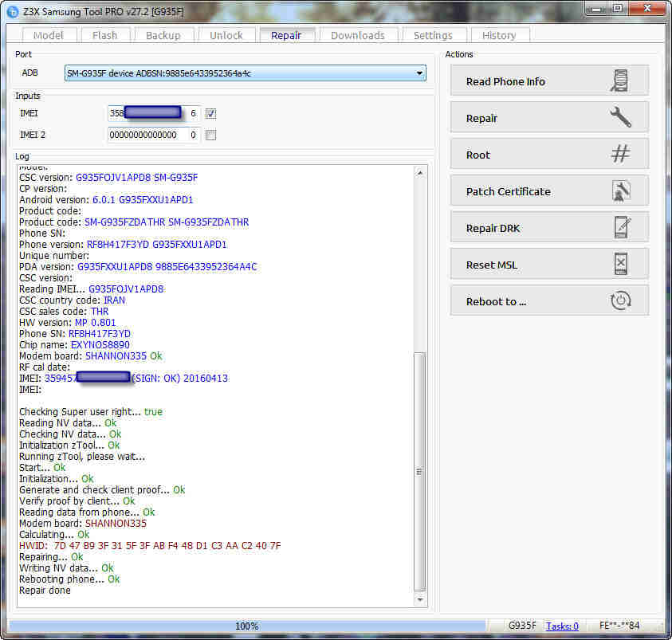Click 'Android version: 6.0.1' log line
The image size is (672, 640).
click(106, 199)
